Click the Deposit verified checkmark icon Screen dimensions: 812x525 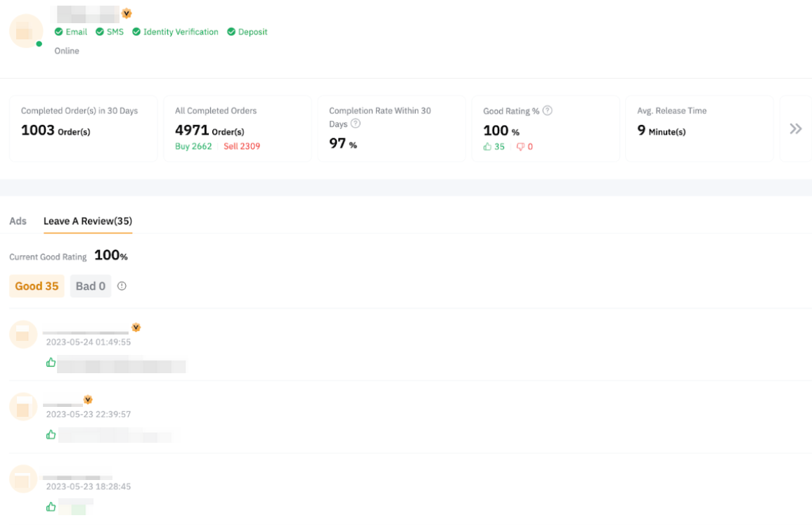(231, 32)
